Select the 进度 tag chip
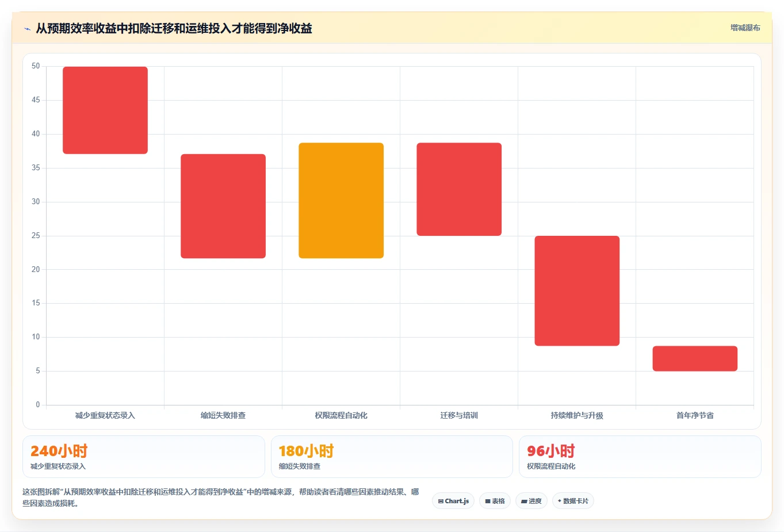 [x=531, y=501]
